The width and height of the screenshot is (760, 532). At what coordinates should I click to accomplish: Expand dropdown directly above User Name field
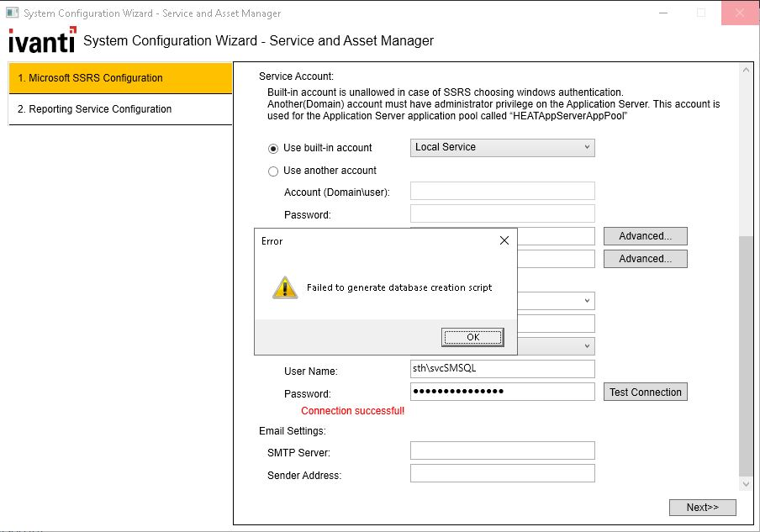pyautogui.click(x=587, y=345)
